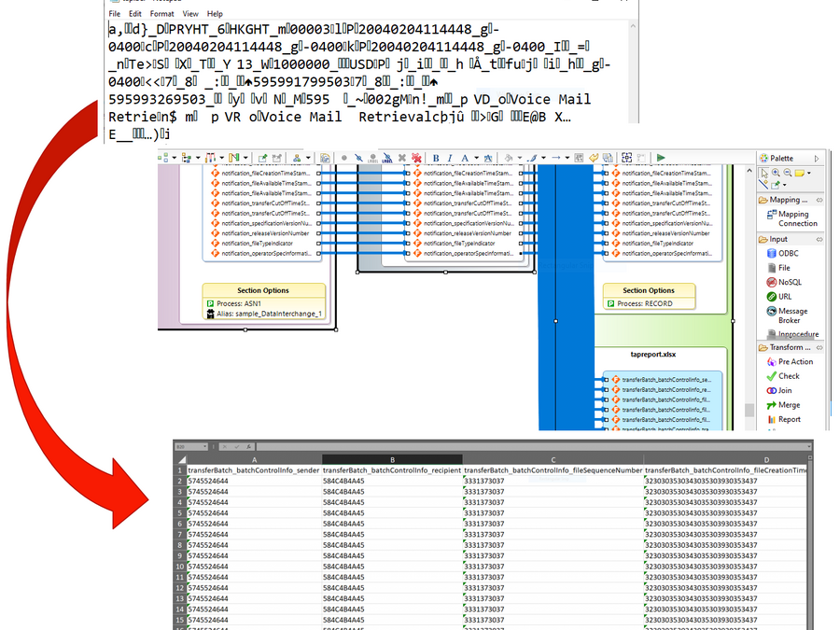Screen dimensions: 840x630
Task: Click the Bold formatting icon in toolbar
Action: tap(436, 159)
